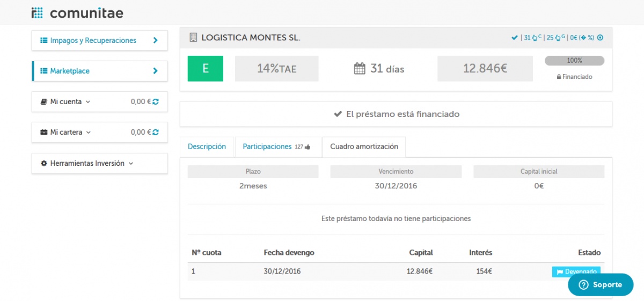644x301 pixels.
Task: Open the Participaciones tab
Action: [x=267, y=146]
